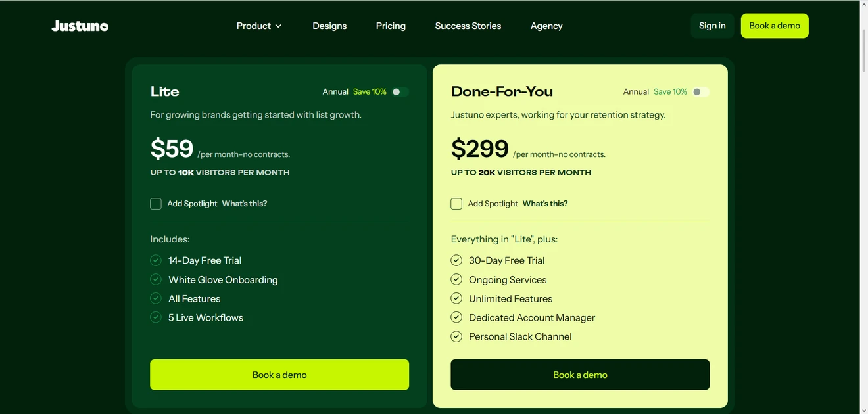
Task: Click the All Features text
Action: pyautogui.click(x=194, y=298)
